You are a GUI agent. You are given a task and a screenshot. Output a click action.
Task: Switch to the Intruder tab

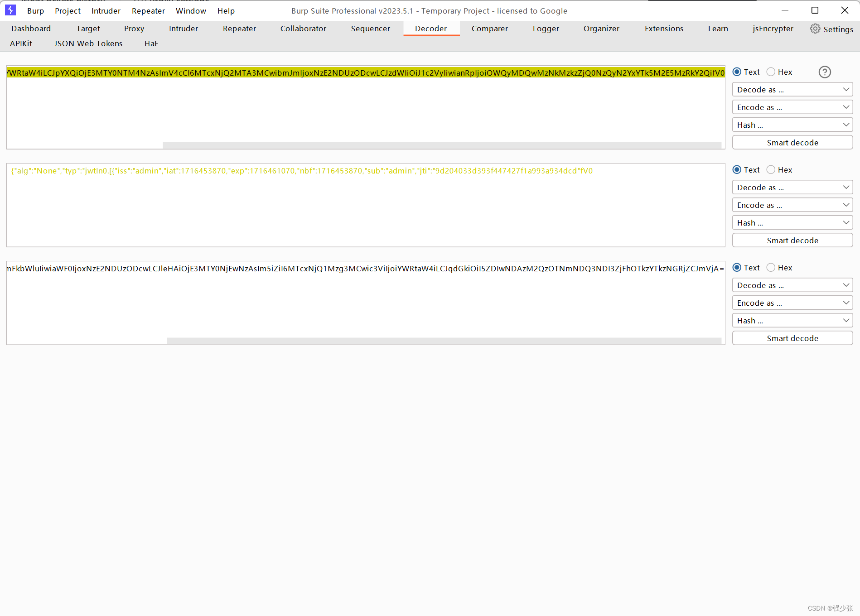pyautogui.click(x=184, y=29)
